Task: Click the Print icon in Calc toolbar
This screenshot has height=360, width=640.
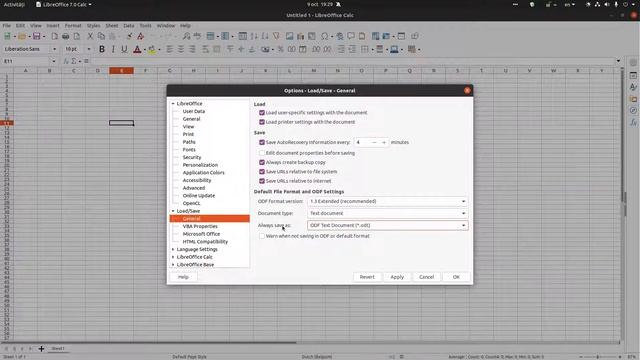Action: 66,36
